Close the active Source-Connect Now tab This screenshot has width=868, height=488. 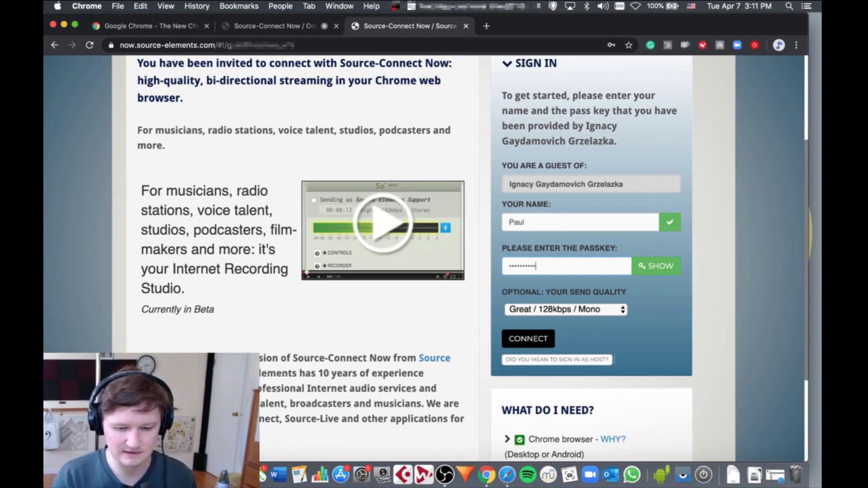(466, 26)
